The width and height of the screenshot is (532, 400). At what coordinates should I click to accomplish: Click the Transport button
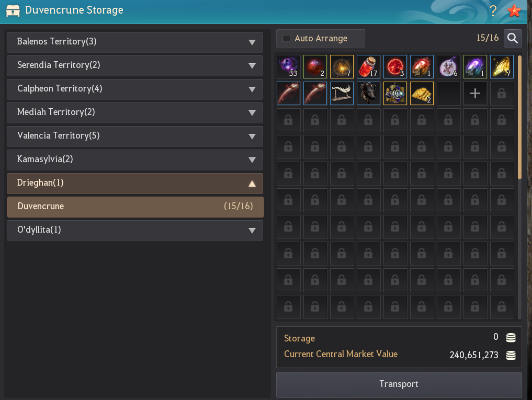click(399, 384)
